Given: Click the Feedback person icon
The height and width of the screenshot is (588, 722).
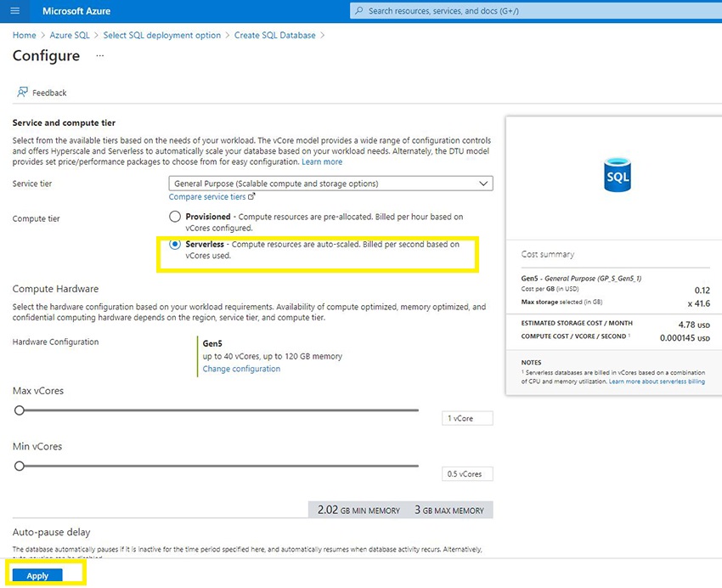Looking at the screenshot, I should click(22, 92).
